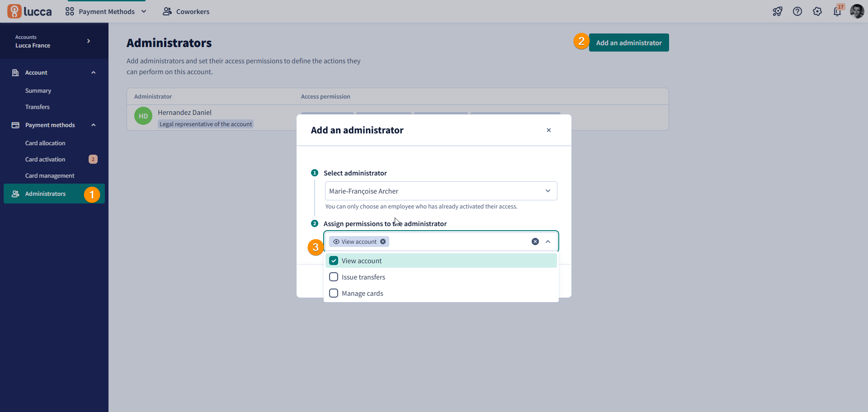Click the Add an administrator button
868x412 pixels.
629,43
